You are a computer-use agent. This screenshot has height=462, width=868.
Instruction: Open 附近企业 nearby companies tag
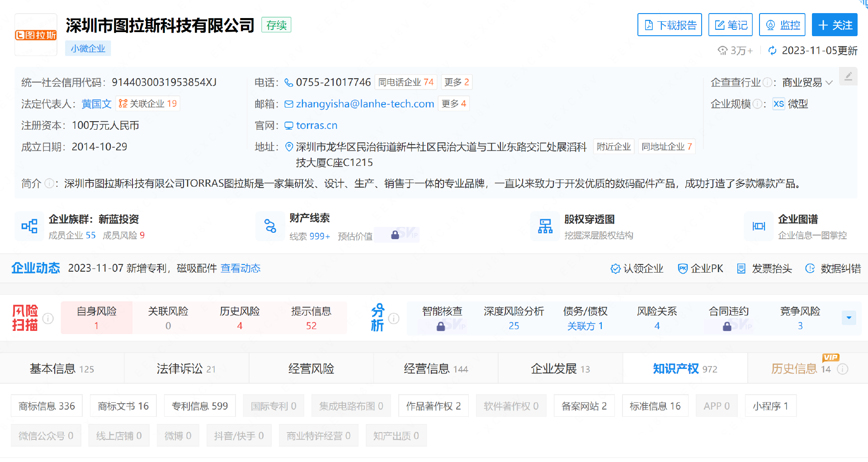[613, 146]
